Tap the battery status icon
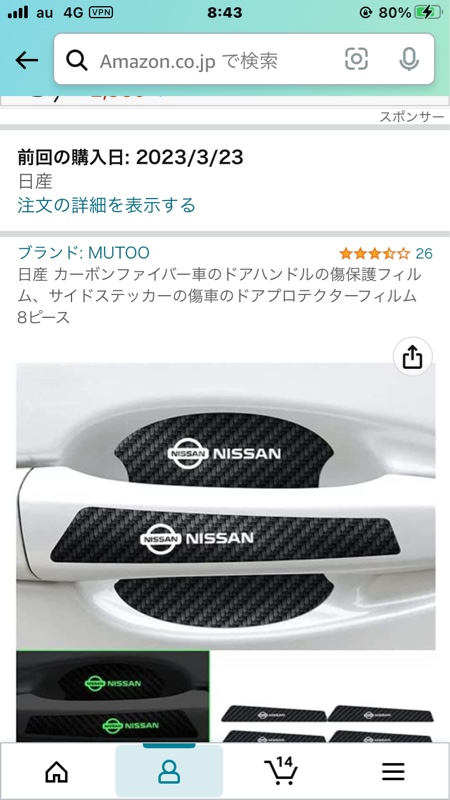Viewport: 450px width, 800px height. [x=428, y=13]
